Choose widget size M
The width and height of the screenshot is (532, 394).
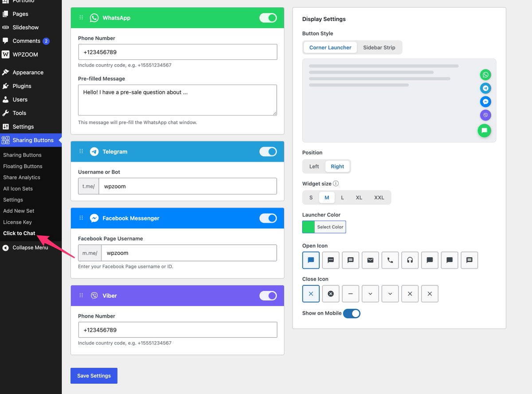pyautogui.click(x=327, y=197)
